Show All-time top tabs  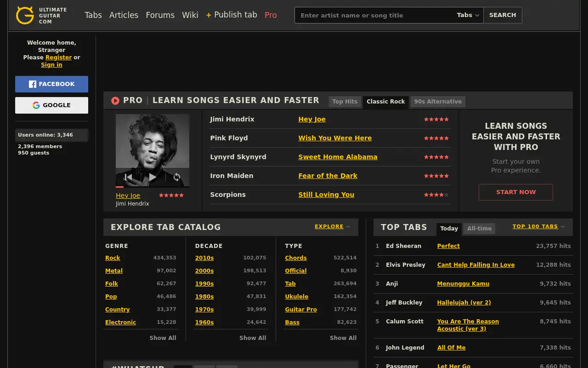point(479,229)
